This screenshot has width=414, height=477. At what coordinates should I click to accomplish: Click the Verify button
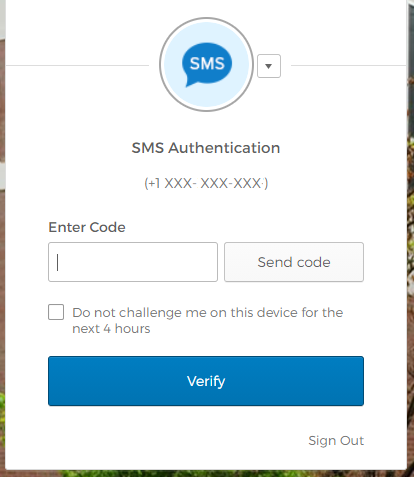pos(206,381)
